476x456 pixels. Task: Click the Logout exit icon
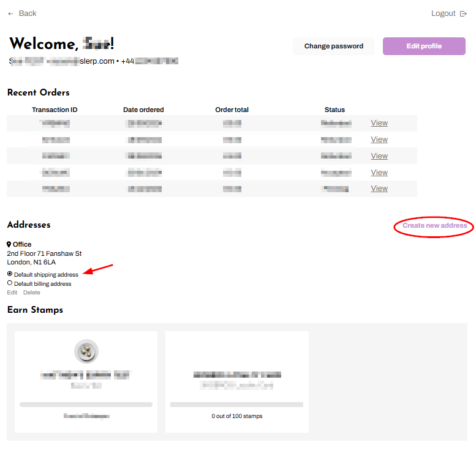[463, 13]
